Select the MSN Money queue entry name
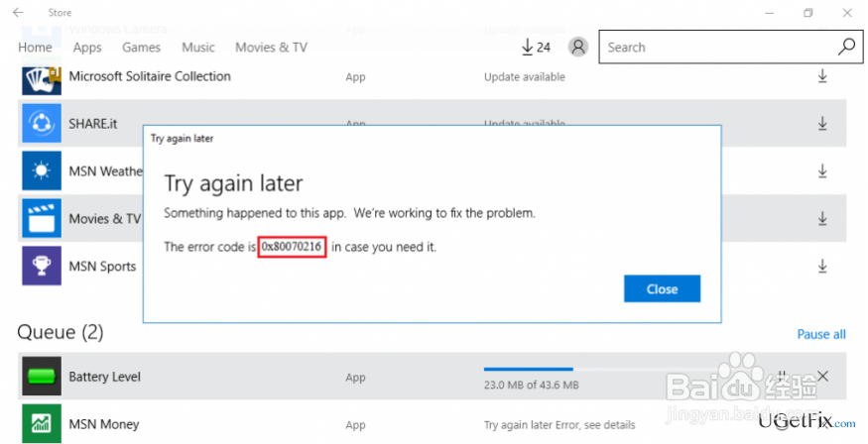This screenshot has width=868, height=444. coord(103,424)
